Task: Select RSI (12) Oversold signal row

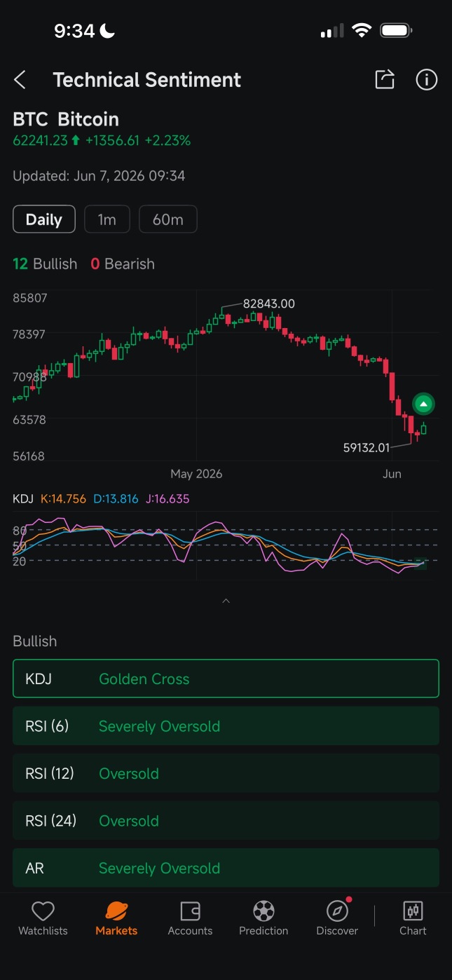Action: pyautogui.click(x=226, y=773)
